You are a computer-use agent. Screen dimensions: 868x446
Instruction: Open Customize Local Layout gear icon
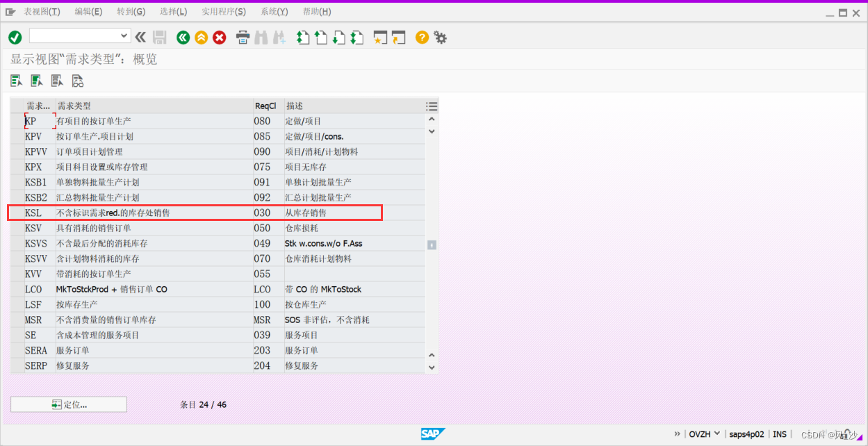click(x=440, y=38)
